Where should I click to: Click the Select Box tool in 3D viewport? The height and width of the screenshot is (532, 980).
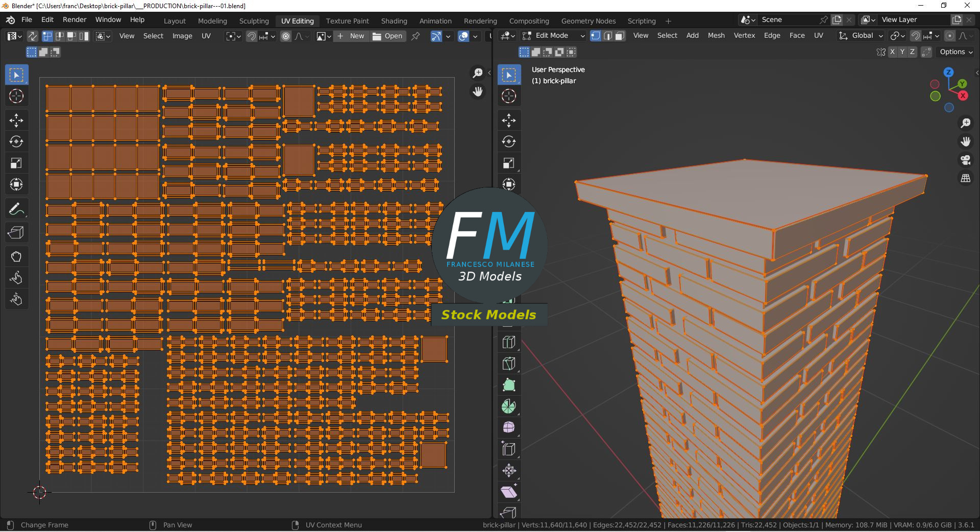tap(509, 75)
